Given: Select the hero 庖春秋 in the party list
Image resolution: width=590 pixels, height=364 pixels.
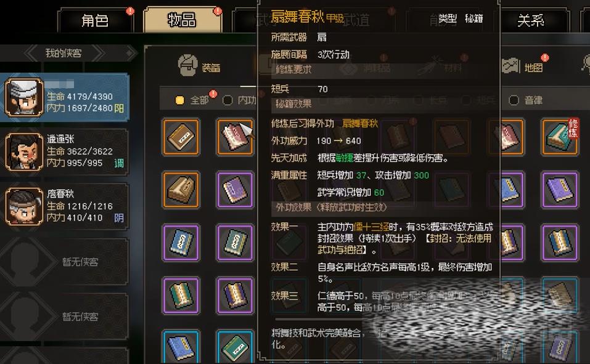Looking at the screenshot, I should point(65,206).
